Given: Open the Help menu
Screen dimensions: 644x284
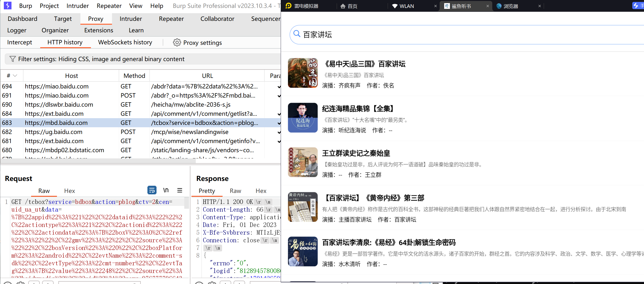Looking at the screenshot, I should click(157, 6).
